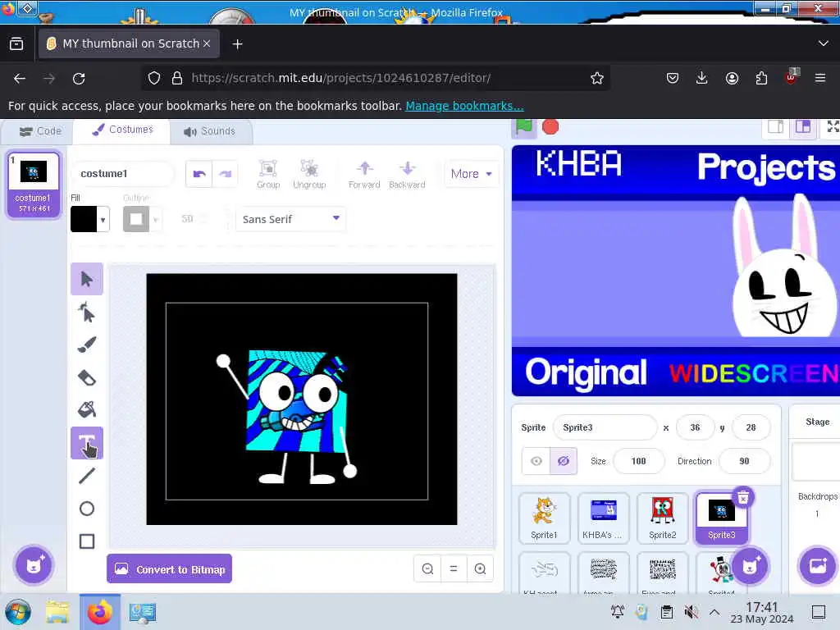Switch to the Costumes tab
This screenshot has width=840, height=630.
(122, 130)
